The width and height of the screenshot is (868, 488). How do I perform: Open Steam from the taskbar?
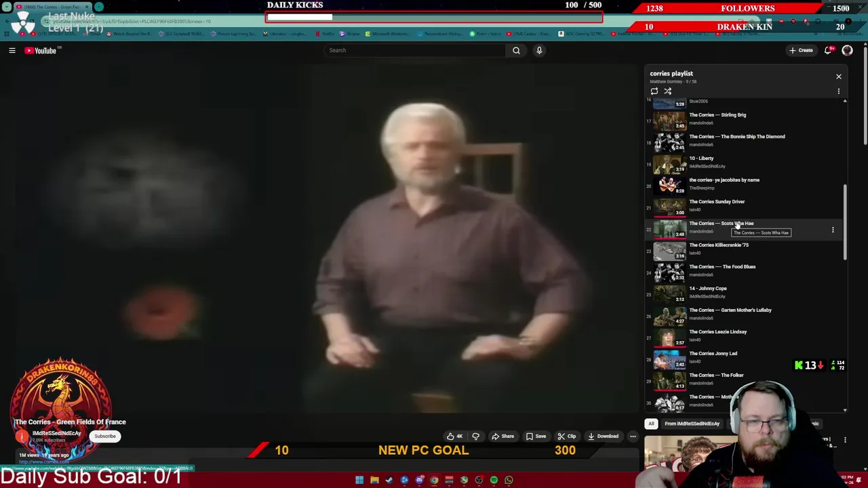(389, 480)
